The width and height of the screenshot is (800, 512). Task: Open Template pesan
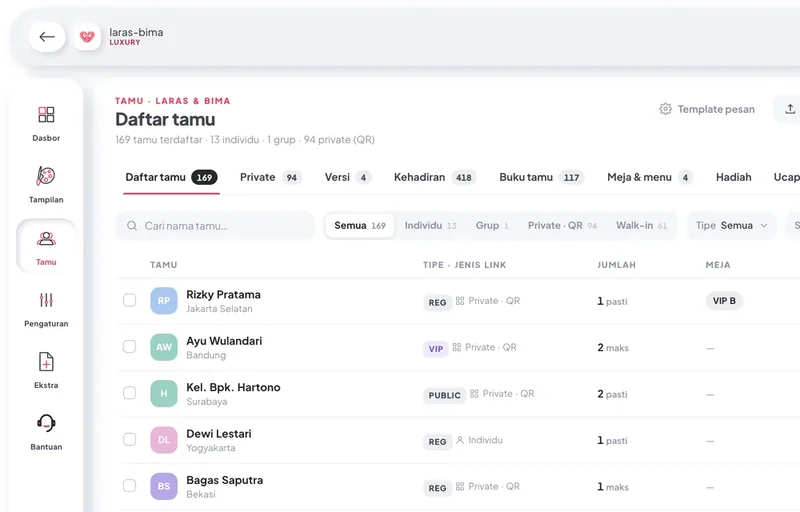click(x=707, y=109)
